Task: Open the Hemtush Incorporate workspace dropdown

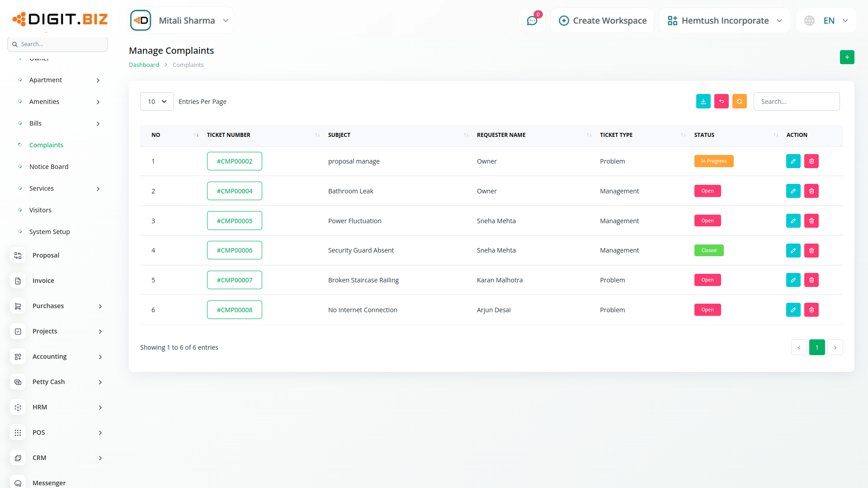Action: tap(725, 21)
